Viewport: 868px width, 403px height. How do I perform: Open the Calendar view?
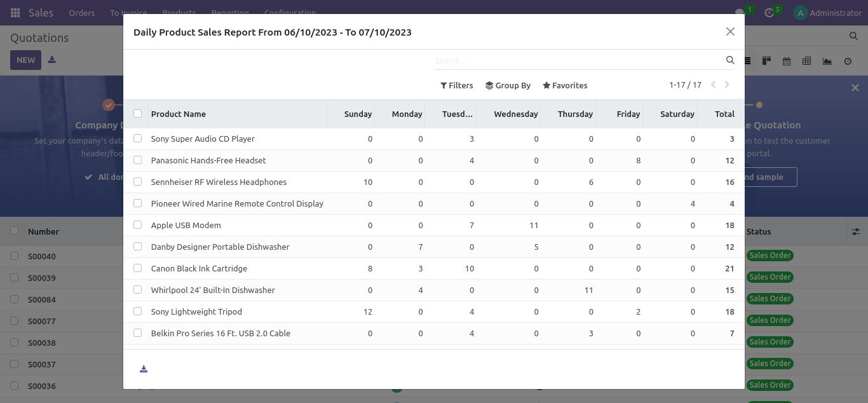(787, 60)
